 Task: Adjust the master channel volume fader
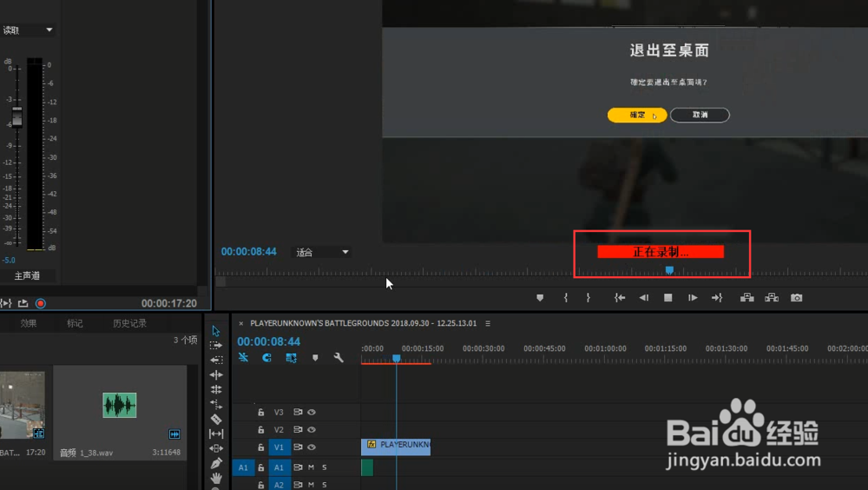coord(17,116)
